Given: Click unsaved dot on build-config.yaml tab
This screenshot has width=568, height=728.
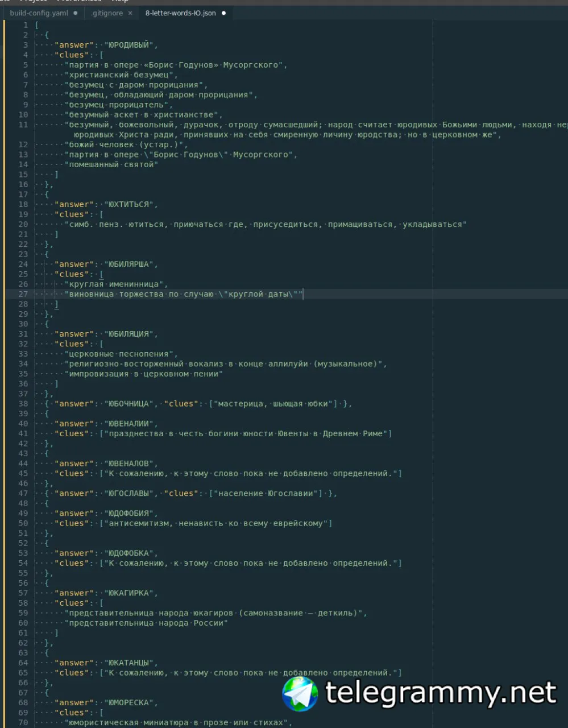Looking at the screenshot, I should click(x=76, y=13).
